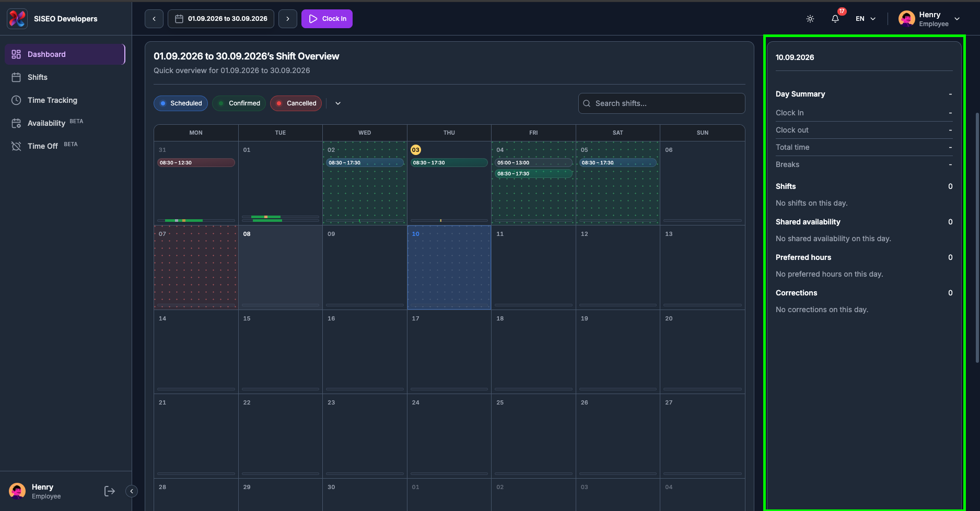Click the progress bar on Thursday 03

click(449, 221)
